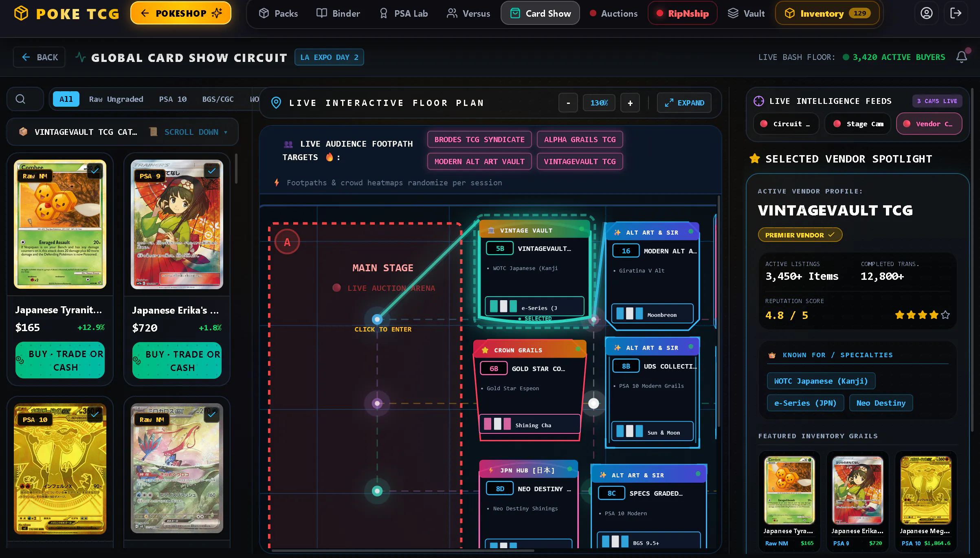Screen dimensions: 980x558
Task: Open the Auctions tab
Action: [x=613, y=13]
